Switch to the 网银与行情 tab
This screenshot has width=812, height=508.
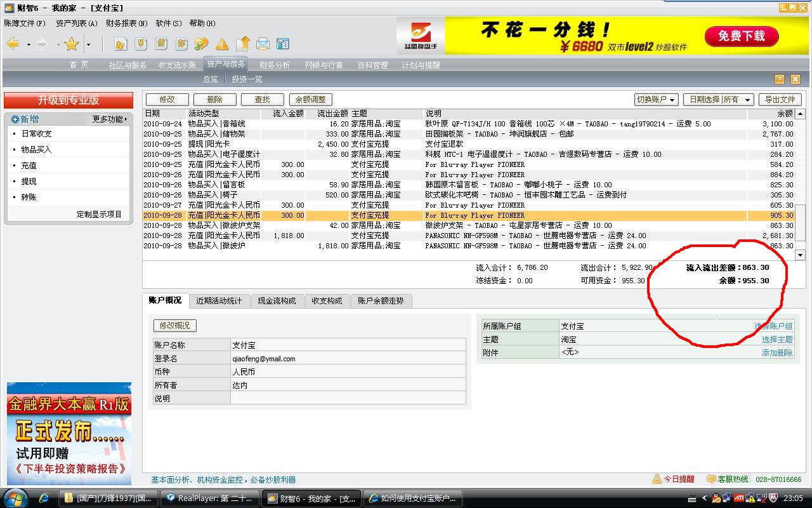point(324,65)
